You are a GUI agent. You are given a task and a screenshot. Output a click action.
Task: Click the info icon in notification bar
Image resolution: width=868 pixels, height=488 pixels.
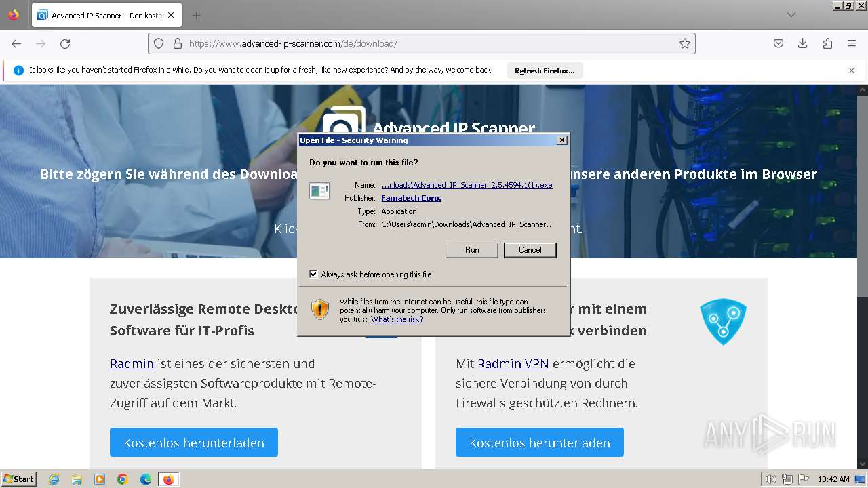coord(18,70)
